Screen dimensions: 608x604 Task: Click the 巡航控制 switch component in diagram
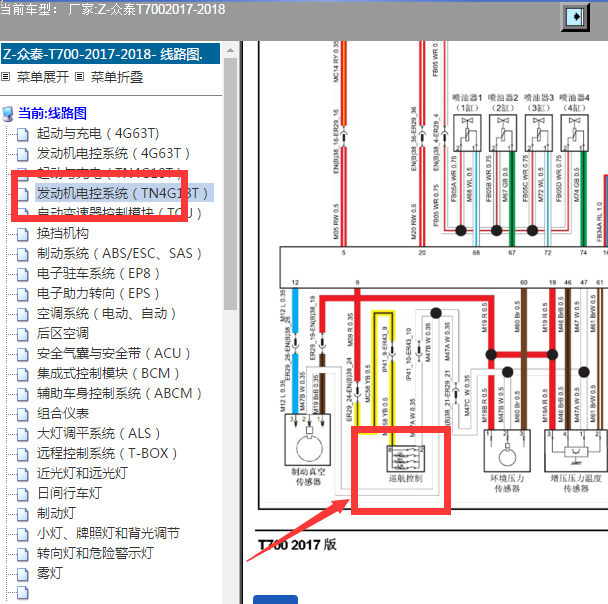(x=406, y=458)
